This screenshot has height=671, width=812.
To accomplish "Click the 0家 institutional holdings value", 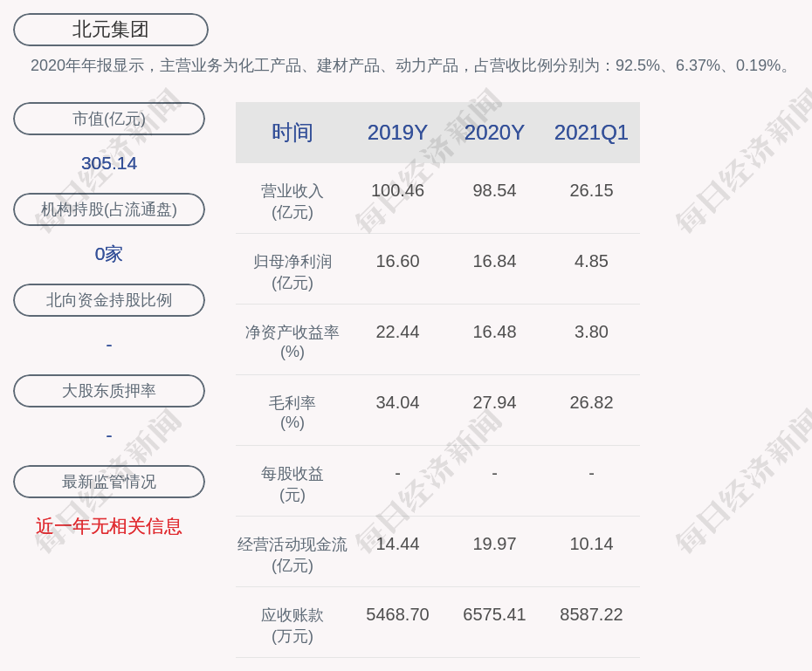I will (109, 254).
